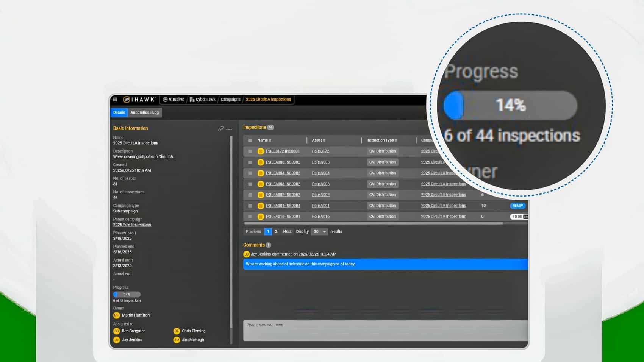
Task: Click the yellow status icon for POLE0172-INS0001
Action: 261,151
